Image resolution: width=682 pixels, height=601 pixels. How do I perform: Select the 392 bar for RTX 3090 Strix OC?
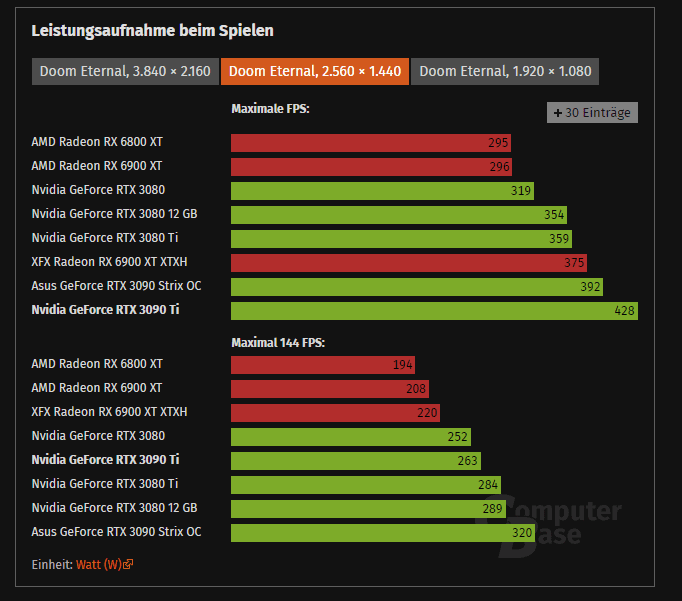point(417,287)
